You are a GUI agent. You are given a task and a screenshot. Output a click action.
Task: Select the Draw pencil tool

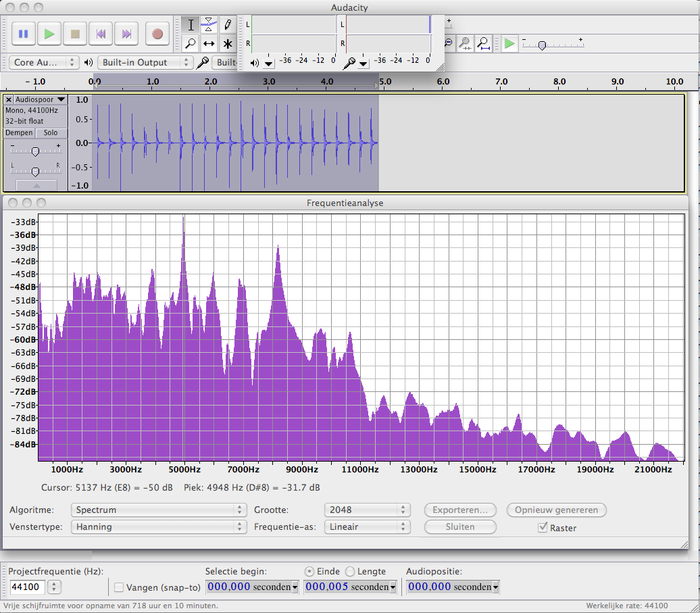[x=228, y=25]
